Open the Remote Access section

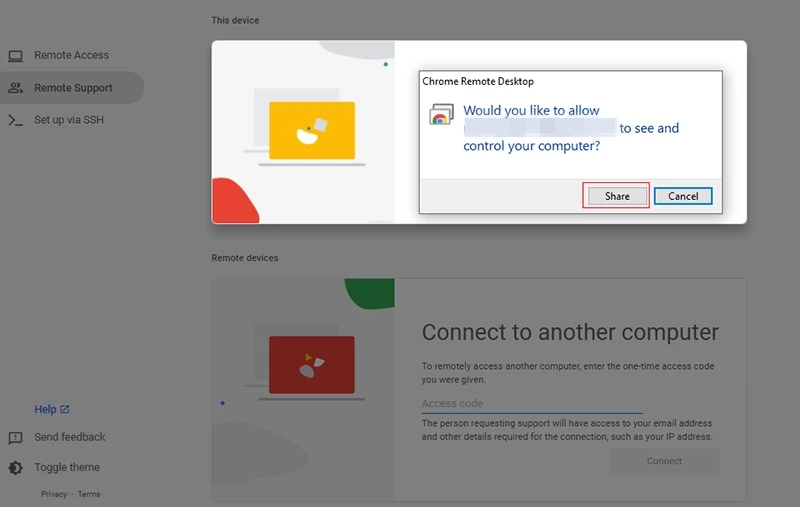(x=71, y=55)
